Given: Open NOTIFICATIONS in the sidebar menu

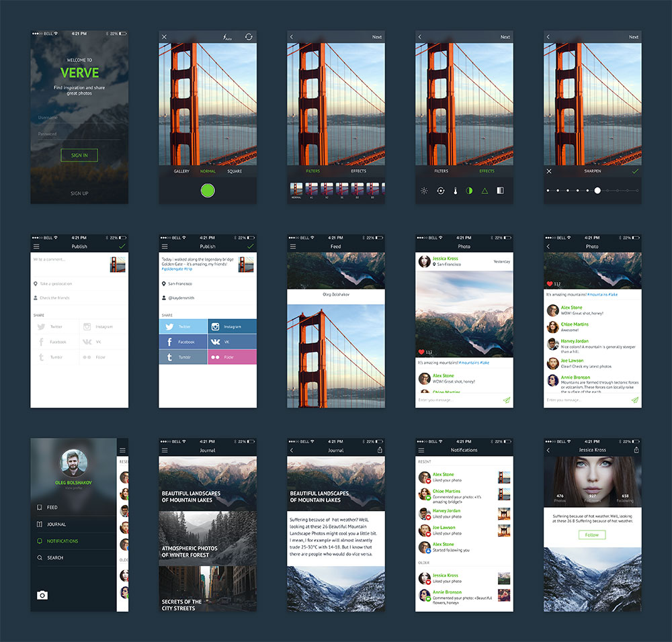Looking at the screenshot, I should (x=62, y=541).
